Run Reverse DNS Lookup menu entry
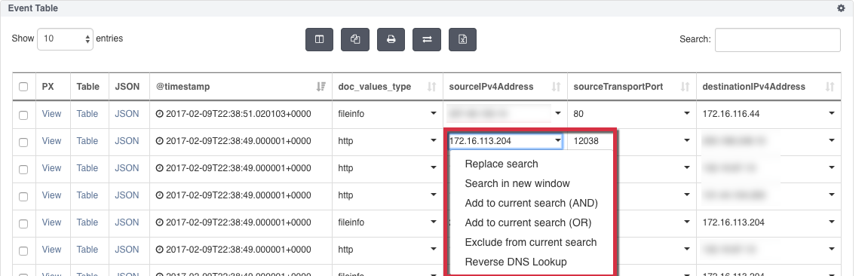Viewport: 868px width, 276px height. (516, 262)
